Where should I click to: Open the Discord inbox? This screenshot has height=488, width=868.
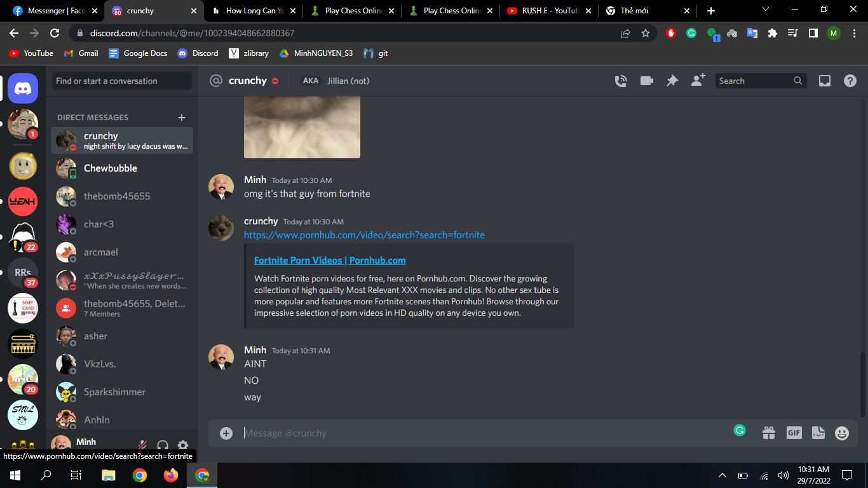(x=824, y=81)
